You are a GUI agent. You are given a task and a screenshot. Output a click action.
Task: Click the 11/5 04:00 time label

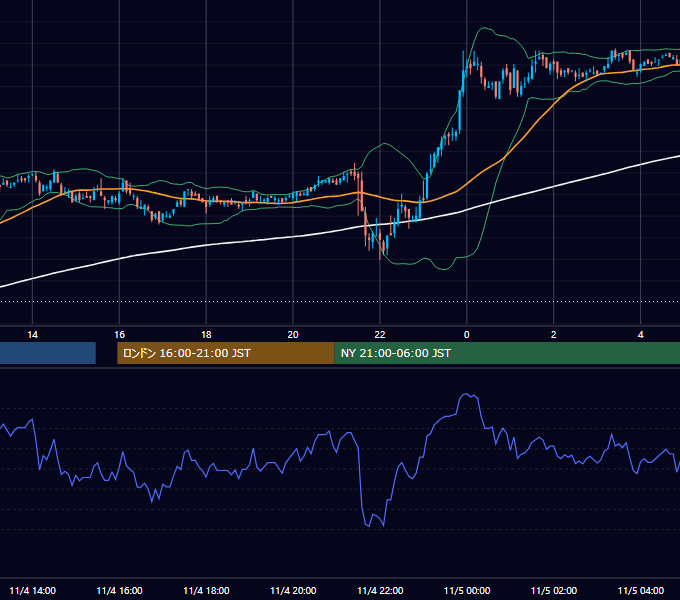click(x=641, y=590)
